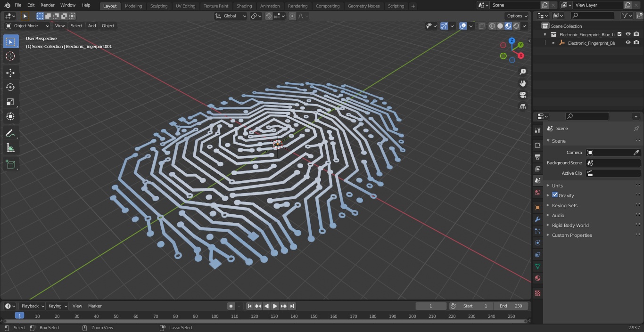Toggle the Gravity checkbox
644x332 pixels.
pos(555,195)
